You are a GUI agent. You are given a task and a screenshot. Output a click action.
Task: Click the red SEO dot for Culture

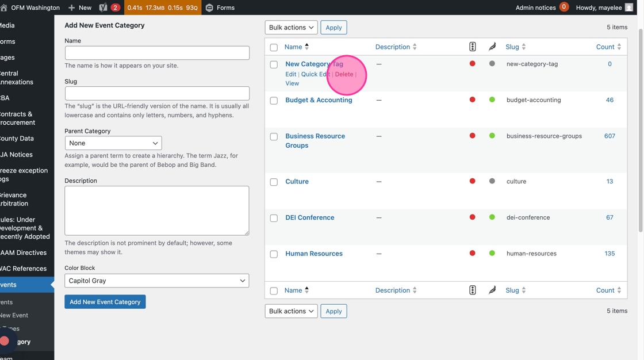point(472,181)
